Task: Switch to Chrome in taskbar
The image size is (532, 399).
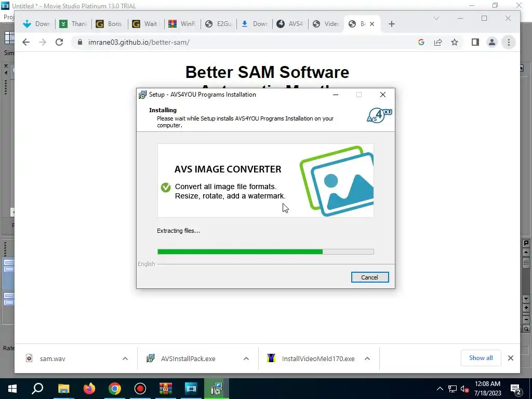Action: [x=115, y=389]
